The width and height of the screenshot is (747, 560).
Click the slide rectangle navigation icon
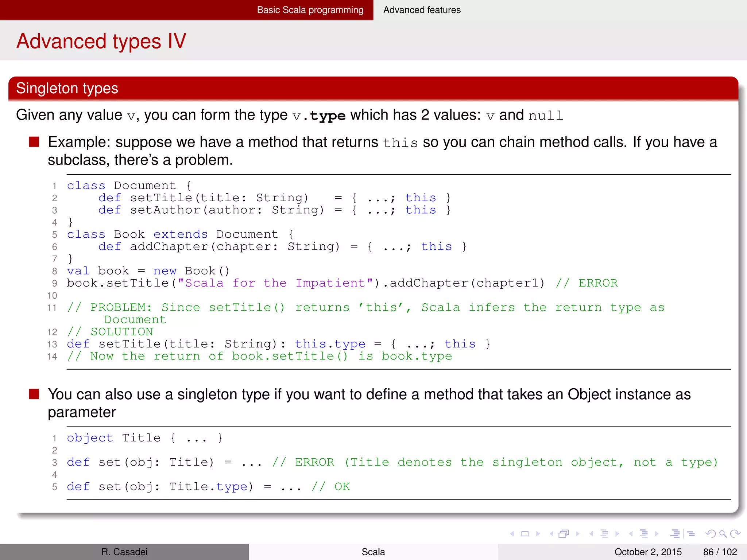tap(525, 534)
